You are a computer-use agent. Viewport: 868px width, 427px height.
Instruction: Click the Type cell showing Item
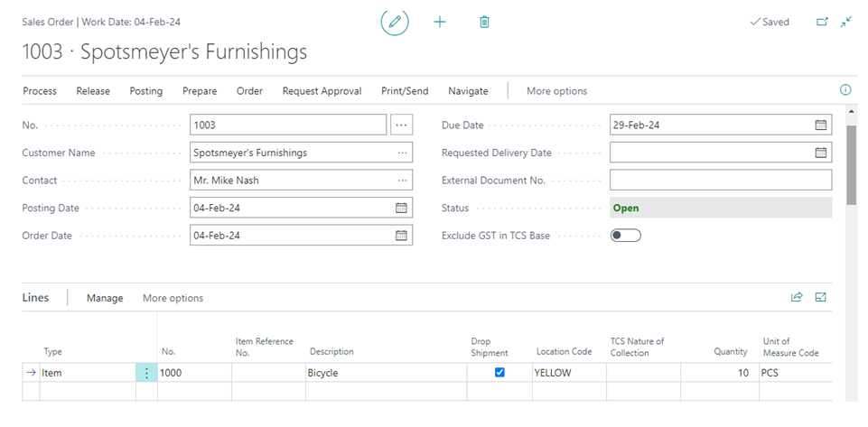tap(88, 373)
